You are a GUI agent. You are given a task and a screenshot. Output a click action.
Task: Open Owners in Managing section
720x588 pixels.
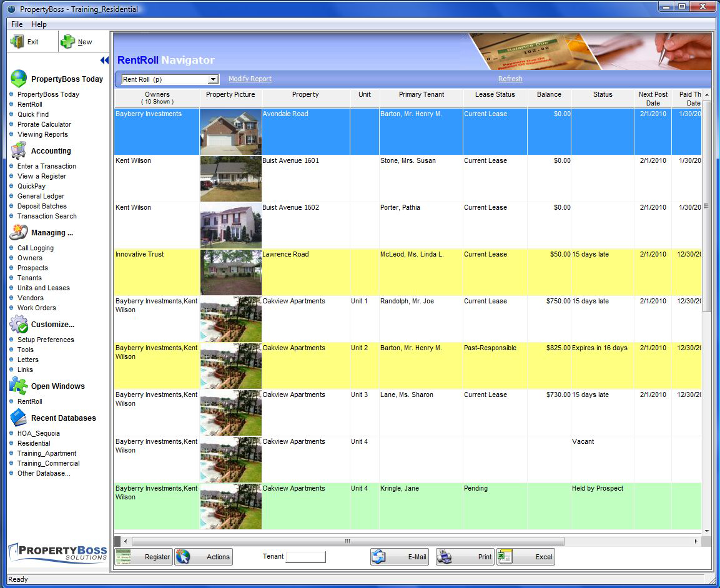tap(30, 258)
